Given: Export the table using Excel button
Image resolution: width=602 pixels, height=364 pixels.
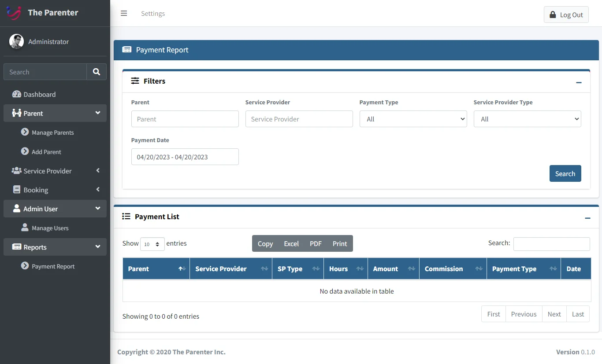Looking at the screenshot, I should tap(291, 243).
